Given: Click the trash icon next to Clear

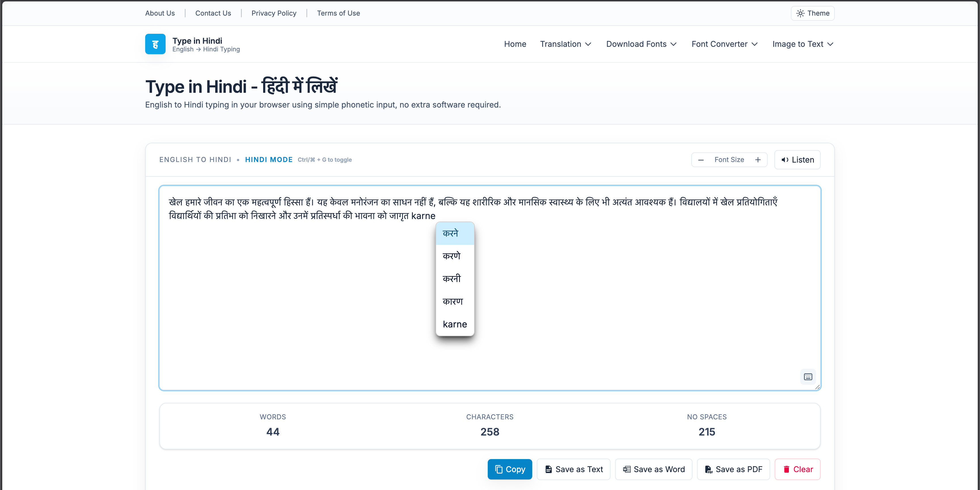Looking at the screenshot, I should coord(786,469).
